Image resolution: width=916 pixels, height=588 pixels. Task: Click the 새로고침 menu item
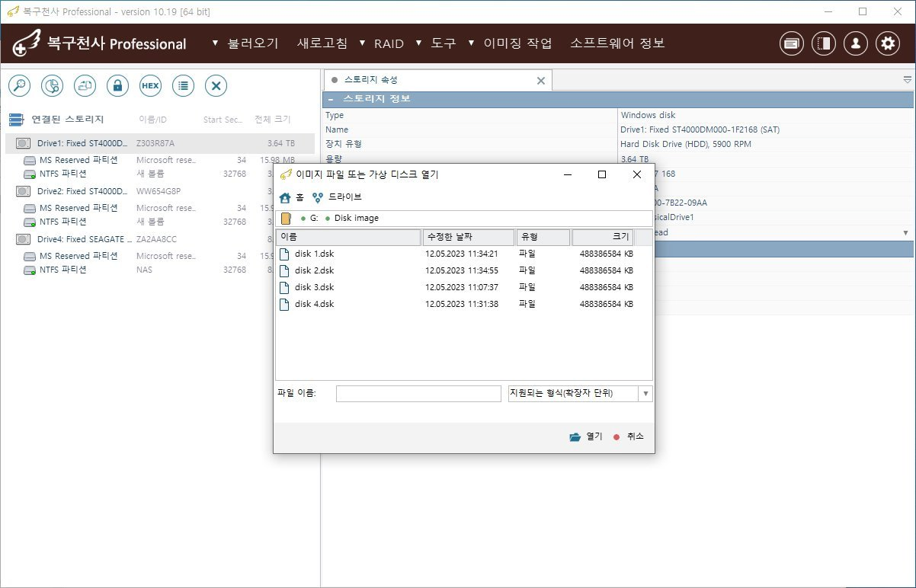pyautogui.click(x=322, y=43)
